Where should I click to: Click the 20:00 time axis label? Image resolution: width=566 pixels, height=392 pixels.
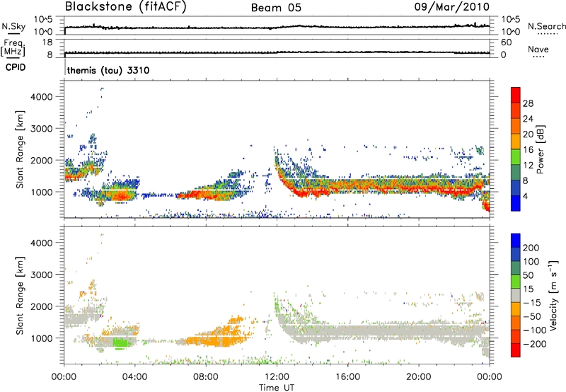(x=418, y=377)
